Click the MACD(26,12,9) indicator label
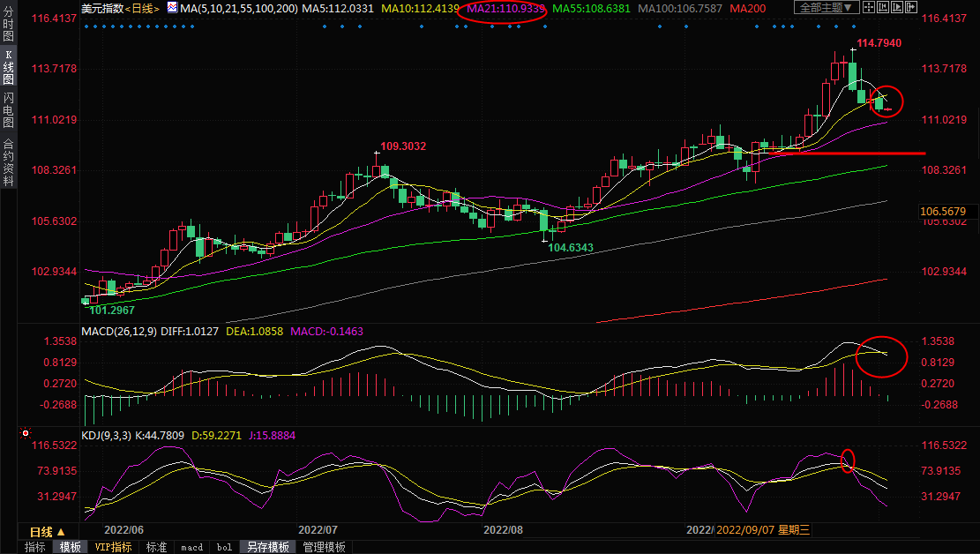980x554 pixels. (x=119, y=332)
